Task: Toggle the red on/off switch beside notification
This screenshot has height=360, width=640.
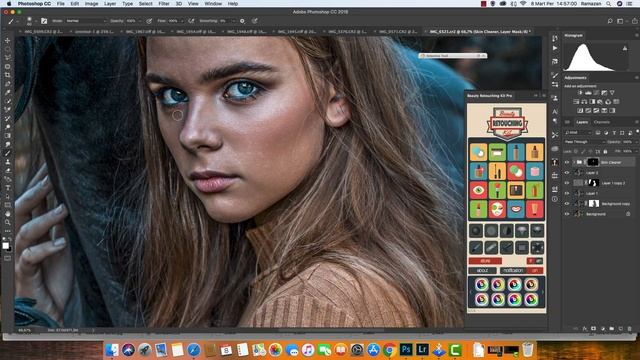Action: (535, 270)
